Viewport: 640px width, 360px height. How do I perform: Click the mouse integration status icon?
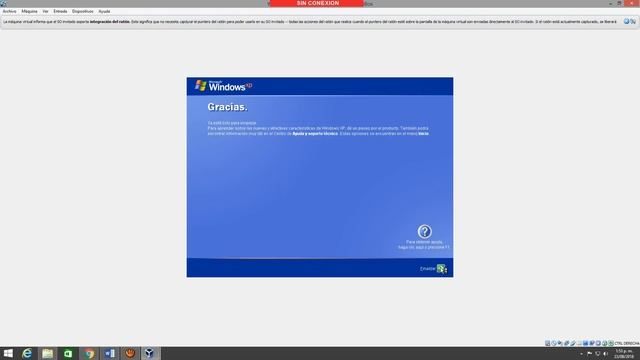pos(604,343)
